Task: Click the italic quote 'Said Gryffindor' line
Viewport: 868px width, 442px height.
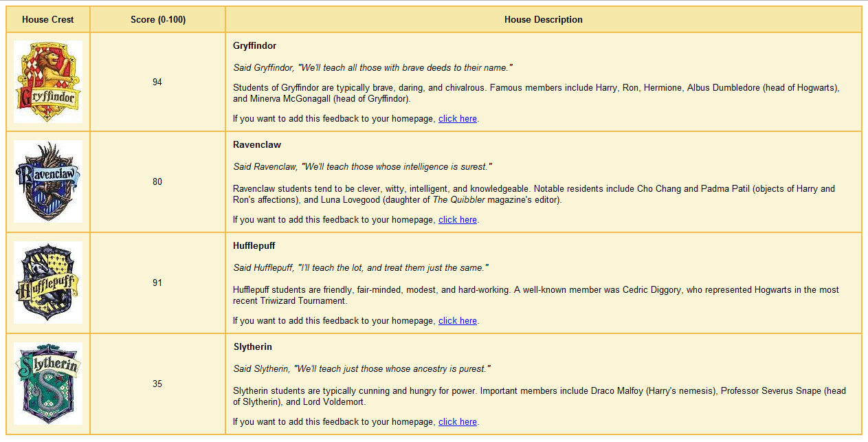Action: [373, 68]
